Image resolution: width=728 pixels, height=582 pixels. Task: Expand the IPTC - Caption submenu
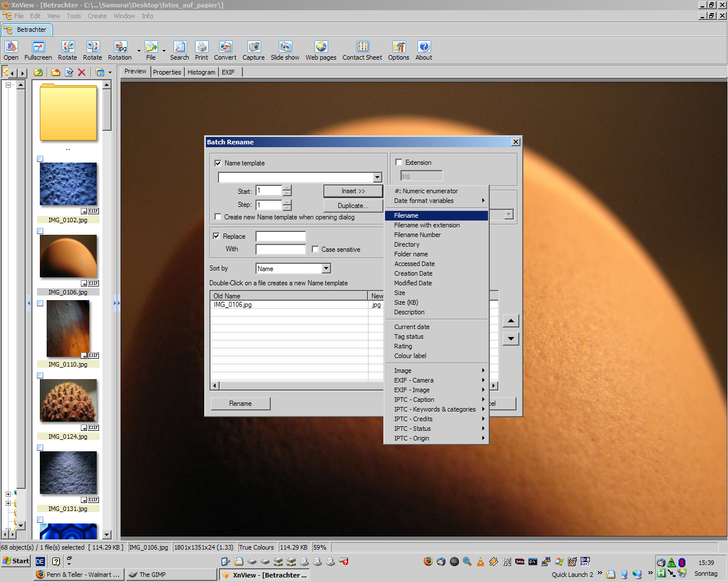pyautogui.click(x=436, y=400)
